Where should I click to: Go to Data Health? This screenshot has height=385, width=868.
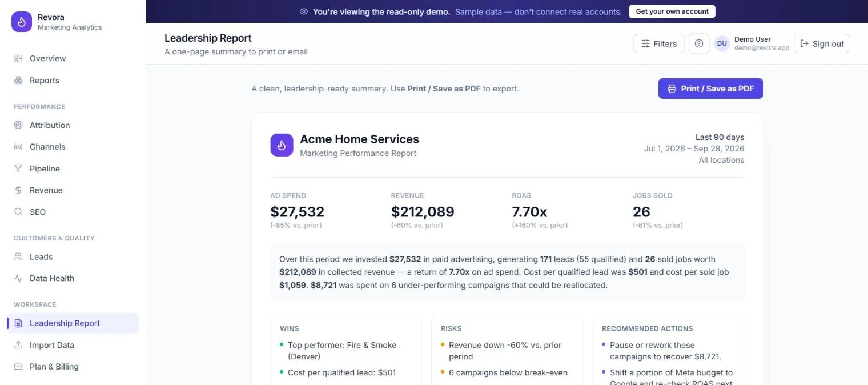(x=73, y=279)
